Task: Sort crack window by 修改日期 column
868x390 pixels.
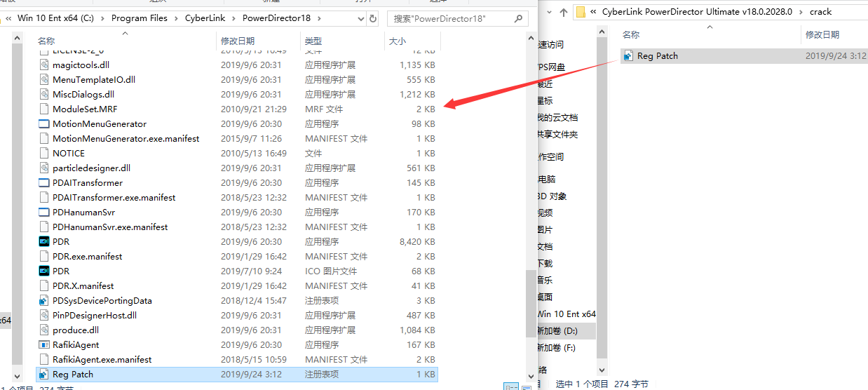Action: click(822, 34)
